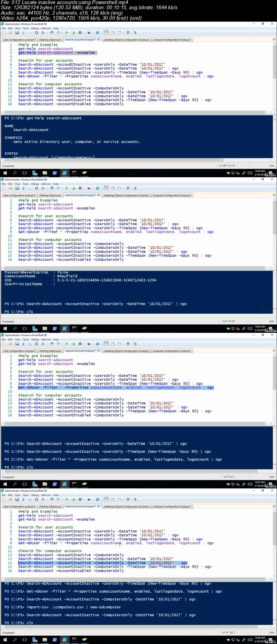This screenshot has height=644, width=277.
Task: Open Updating Objects Configuration Script tab, Ln 8 window
Action: [x=126, y=195]
